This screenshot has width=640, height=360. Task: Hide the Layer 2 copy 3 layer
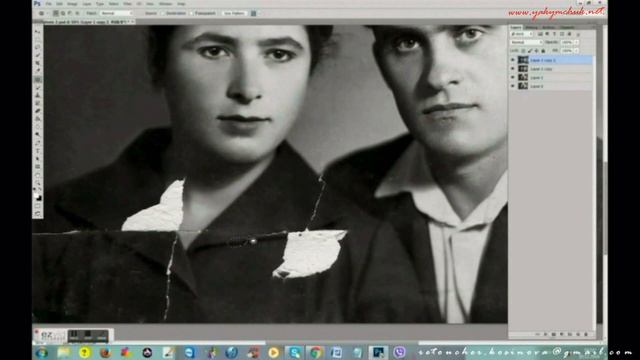(x=513, y=60)
